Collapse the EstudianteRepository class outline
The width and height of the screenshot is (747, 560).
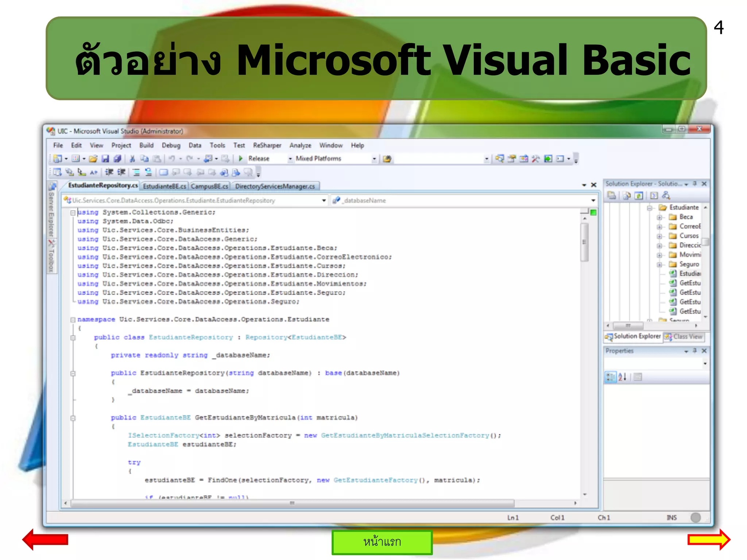[73, 338]
